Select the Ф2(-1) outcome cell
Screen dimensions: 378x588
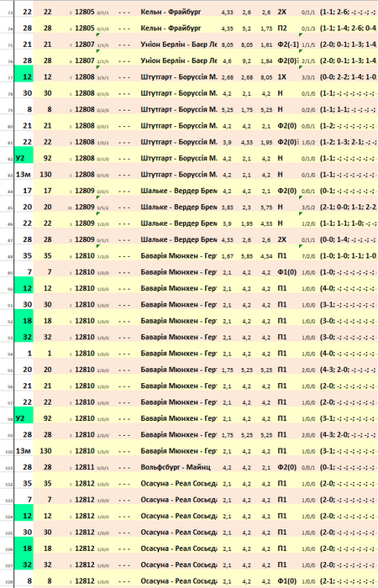(x=288, y=45)
